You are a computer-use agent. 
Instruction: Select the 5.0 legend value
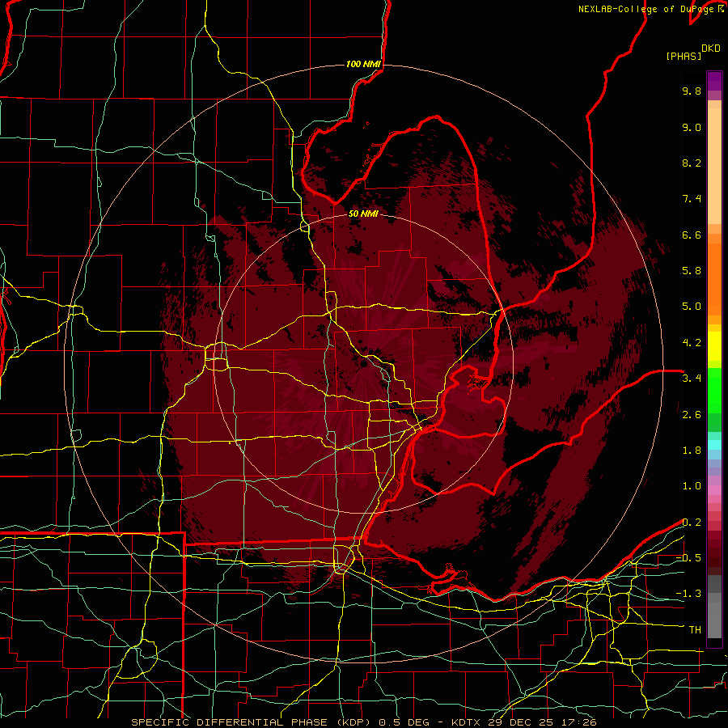(692, 307)
